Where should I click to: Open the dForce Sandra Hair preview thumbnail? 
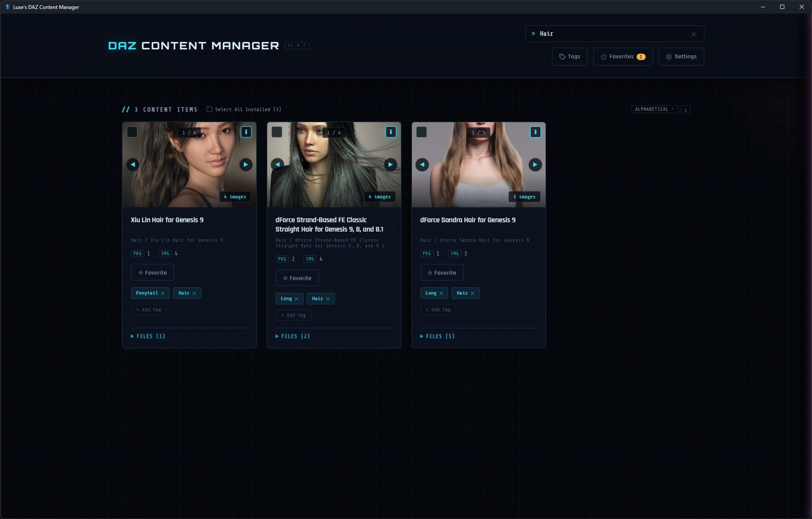[479, 165]
